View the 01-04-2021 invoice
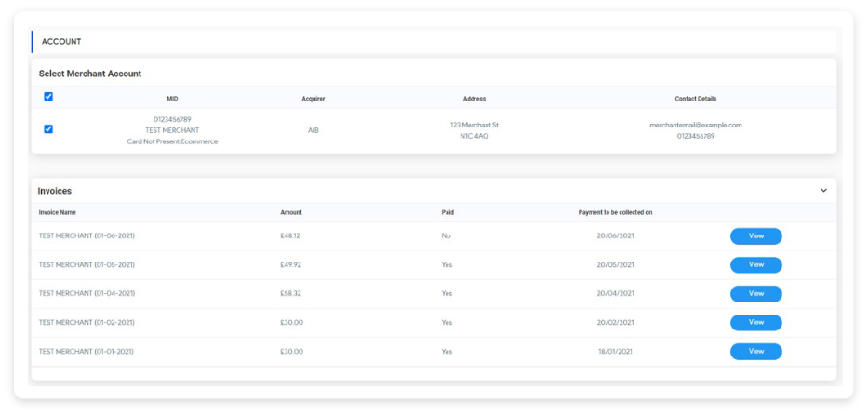 click(755, 293)
